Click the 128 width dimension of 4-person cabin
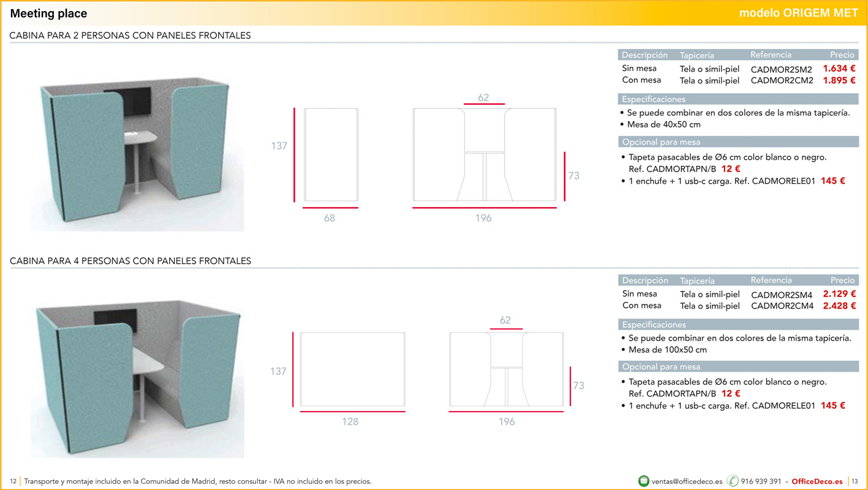The width and height of the screenshot is (868, 490). [x=350, y=421]
